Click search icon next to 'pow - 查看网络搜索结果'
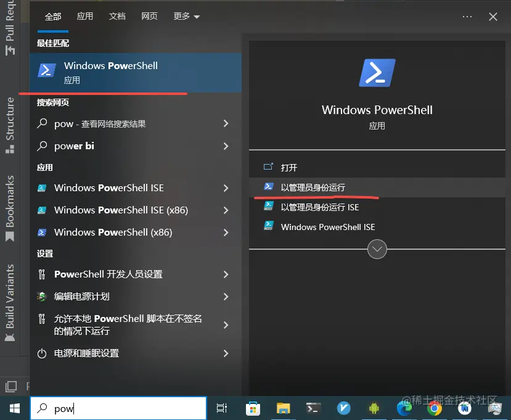Image resolution: width=511 pixels, height=420 pixels. (x=42, y=123)
